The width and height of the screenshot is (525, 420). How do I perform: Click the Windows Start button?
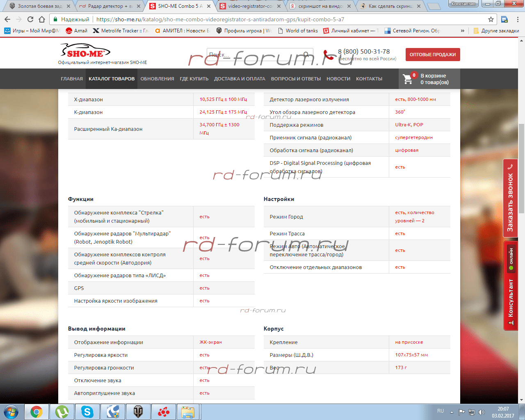(x=11, y=411)
